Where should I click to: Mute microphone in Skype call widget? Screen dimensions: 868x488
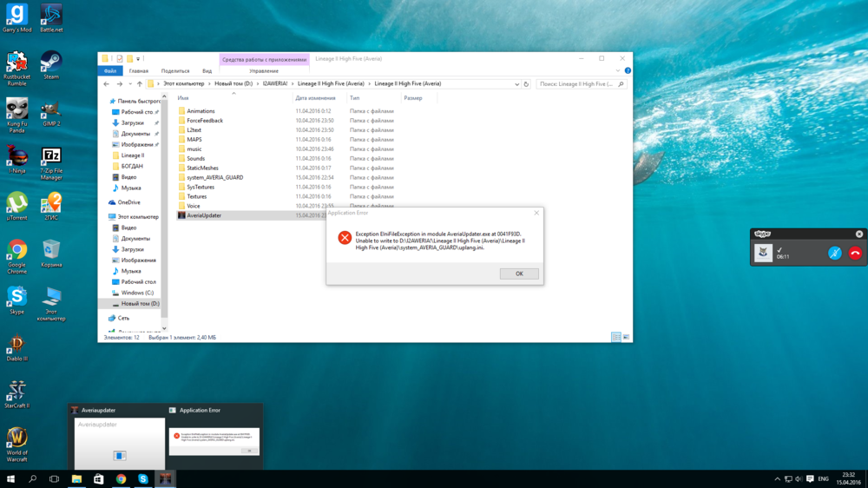(x=833, y=254)
